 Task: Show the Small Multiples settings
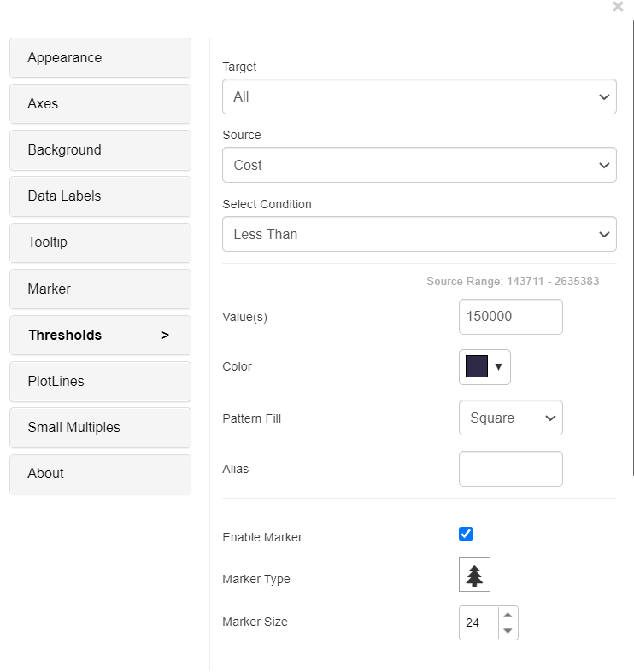(x=100, y=428)
